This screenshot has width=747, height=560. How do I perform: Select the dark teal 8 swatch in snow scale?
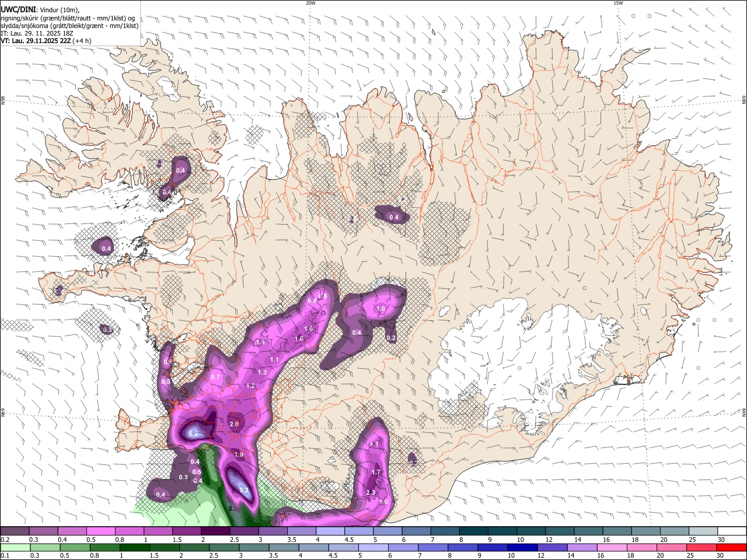[474, 531]
